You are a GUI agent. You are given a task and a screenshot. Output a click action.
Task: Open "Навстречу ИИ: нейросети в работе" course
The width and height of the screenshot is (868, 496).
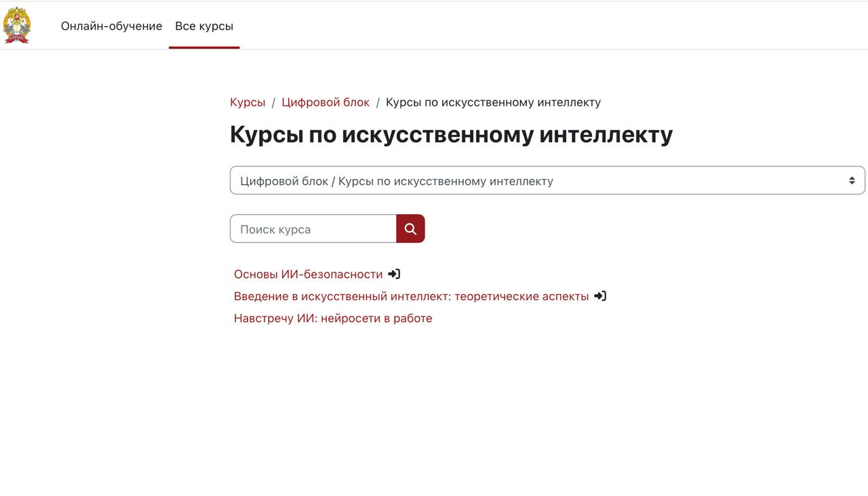click(332, 318)
